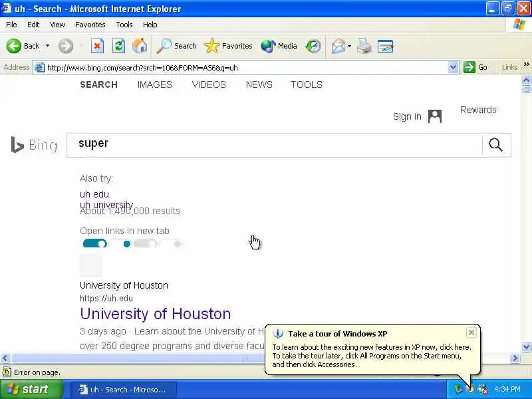This screenshot has height=399, width=532.
Task: Print the page with printer icon
Action: (x=364, y=46)
